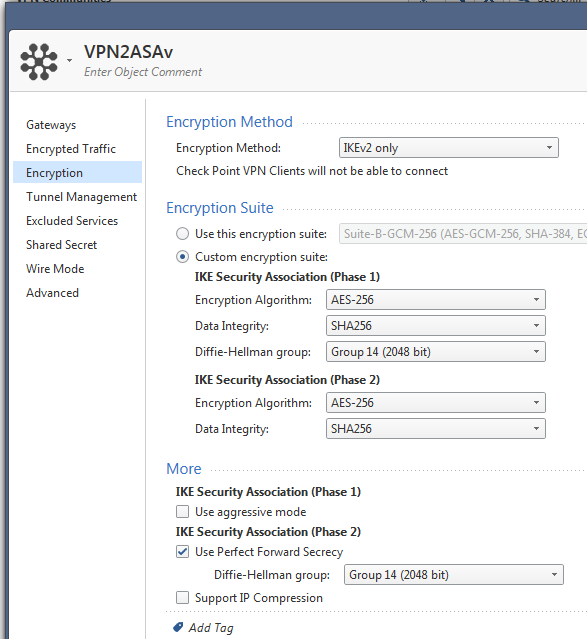The width and height of the screenshot is (587, 639).
Task: Open Phase 1 Data Integrity SHA256 dropdown
Action: click(x=436, y=326)
